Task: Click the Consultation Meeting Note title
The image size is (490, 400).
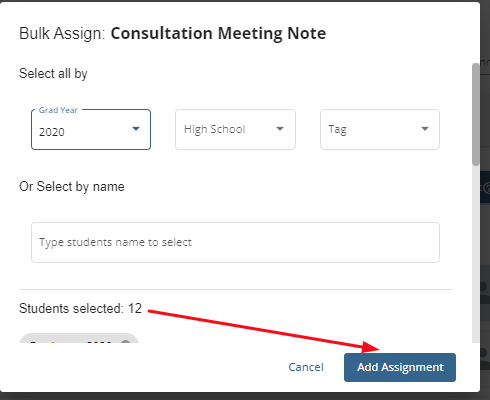Action: pos(218,33)
